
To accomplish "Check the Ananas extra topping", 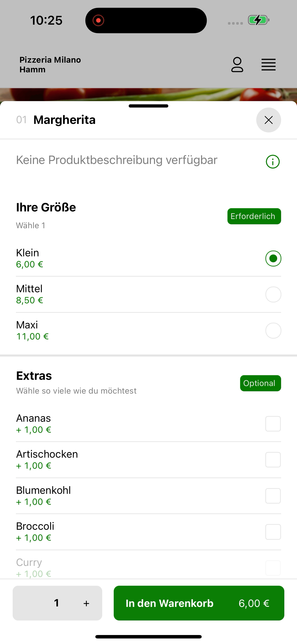I will tap(273, 424).
